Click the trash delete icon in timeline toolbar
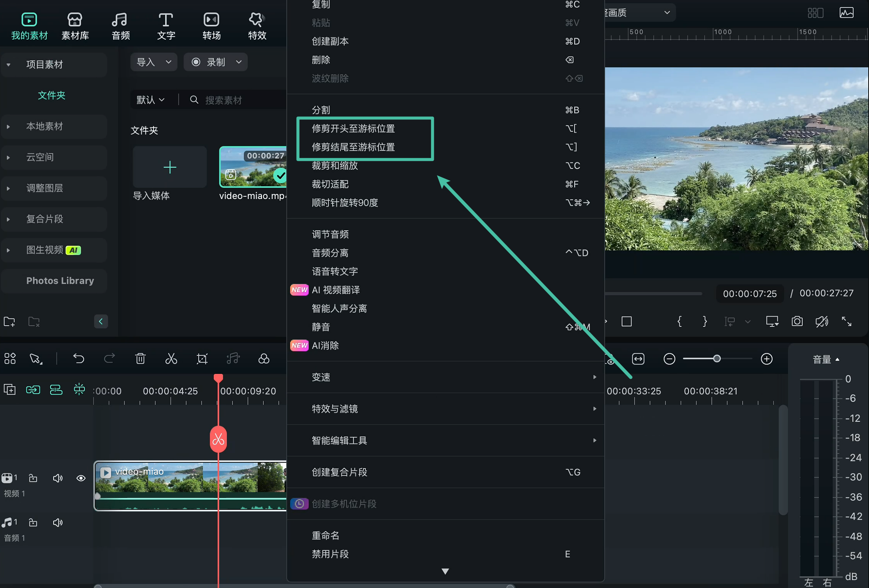869x588 pixels. (140, 358)
